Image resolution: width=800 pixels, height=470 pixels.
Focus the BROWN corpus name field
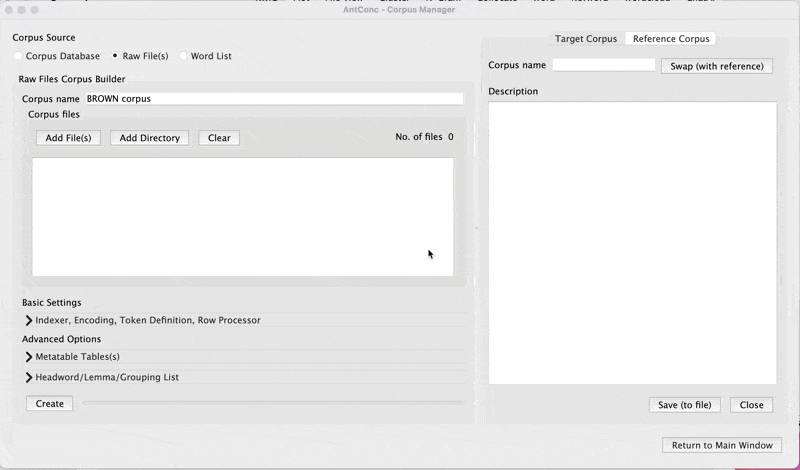coord(273,99)
